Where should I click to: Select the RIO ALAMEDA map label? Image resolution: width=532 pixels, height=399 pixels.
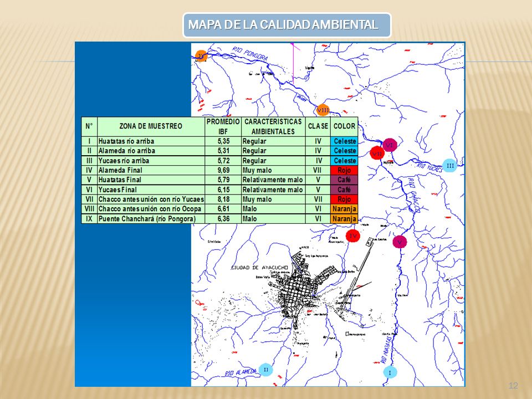coord(241,372)
